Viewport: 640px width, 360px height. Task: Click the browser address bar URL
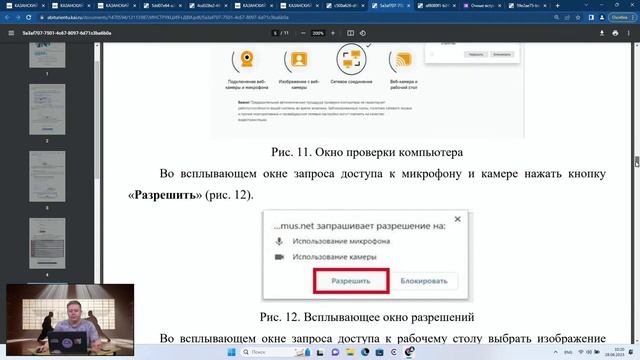point(168,18)
